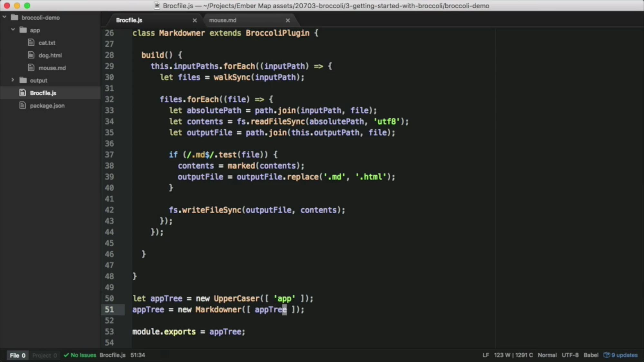This screenshot has height=362, width=644.
Task: Collapse the app folder
Action: pyautogui.click(x=13, y=30)
